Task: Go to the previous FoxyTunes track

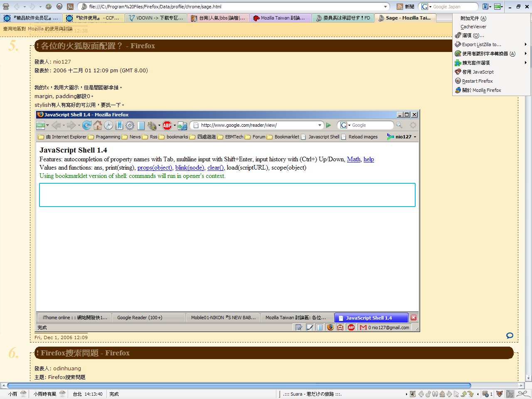Action: tap(421, 394)
